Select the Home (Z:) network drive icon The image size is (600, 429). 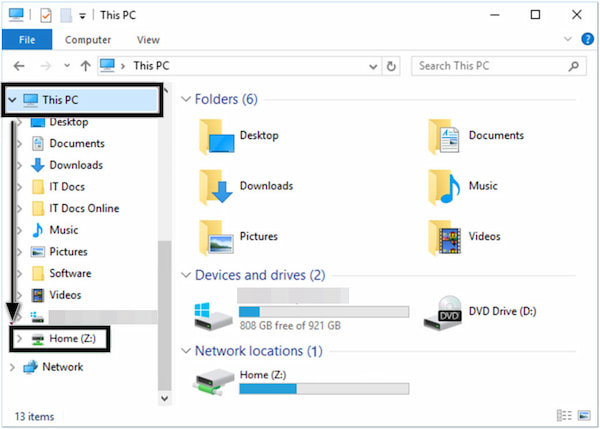[213, 383]
